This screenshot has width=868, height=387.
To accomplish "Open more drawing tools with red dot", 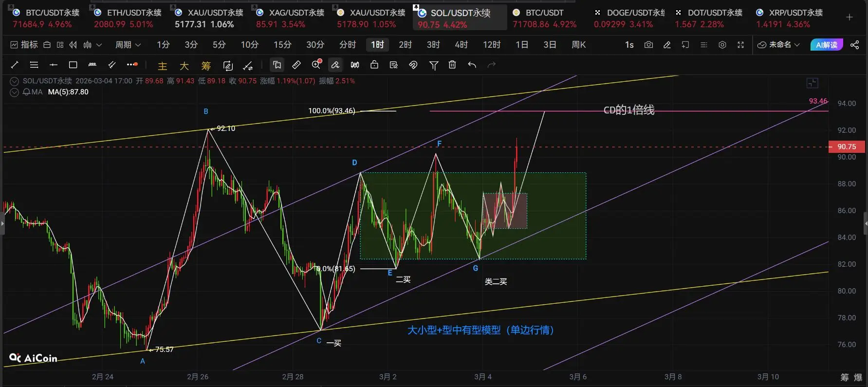I will tap(132, 64).
